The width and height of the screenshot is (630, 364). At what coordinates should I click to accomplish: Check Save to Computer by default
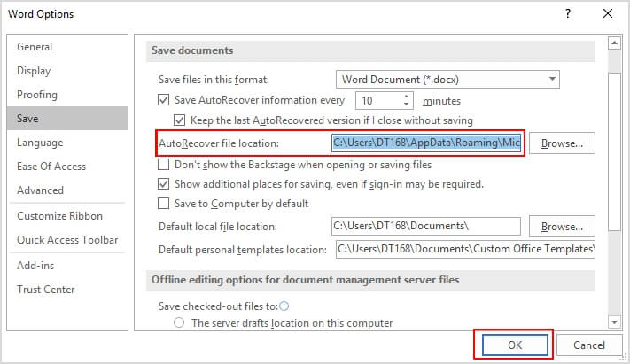[x=163, y=204]
